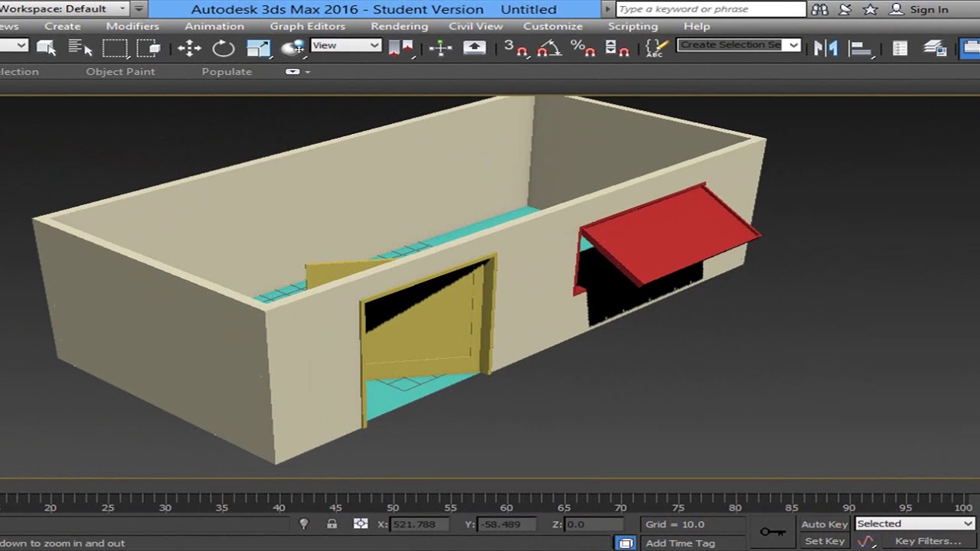Viewport: 980px width, 551px height.
Task: Toggle Scene Explorer icon
Action: point(900,48)
